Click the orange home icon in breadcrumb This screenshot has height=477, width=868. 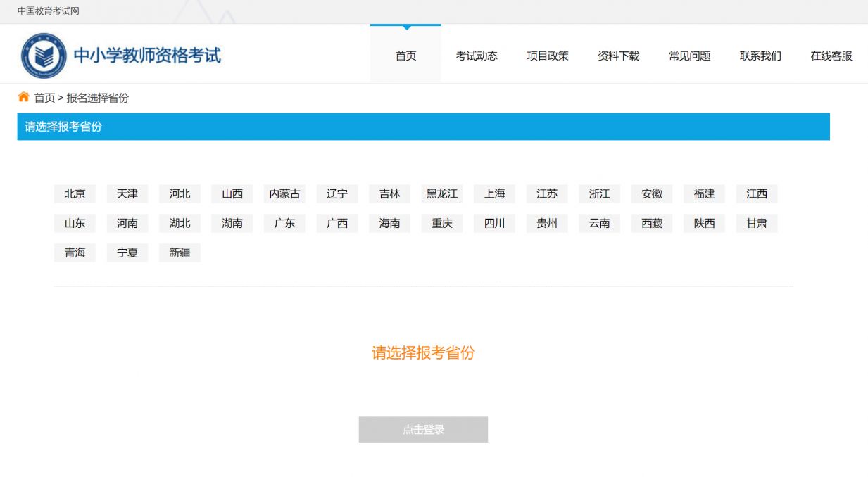pos(23,97)
